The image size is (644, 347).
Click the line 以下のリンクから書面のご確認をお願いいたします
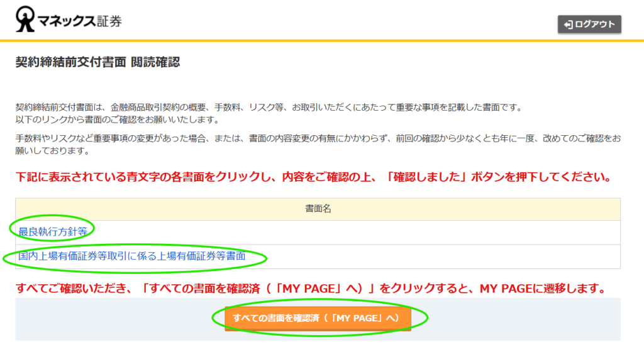[x=117, y=119]
